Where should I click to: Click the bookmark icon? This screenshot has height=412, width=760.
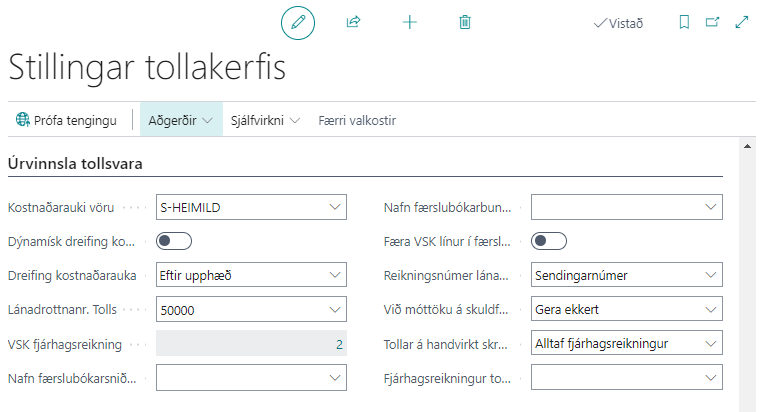pos(684,22)
